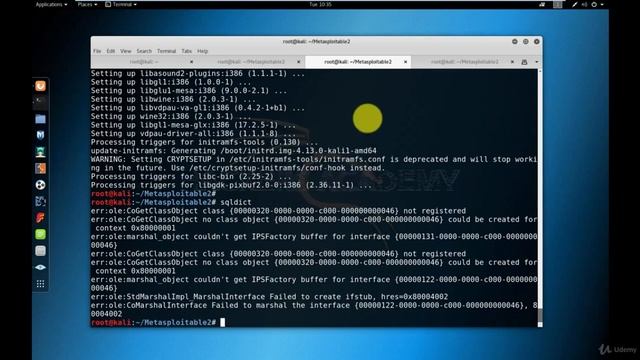The width and height of the screenshot is (640, 360).
Task: Launch Burp Suite from the dock
Action: [x=40, y=168]
